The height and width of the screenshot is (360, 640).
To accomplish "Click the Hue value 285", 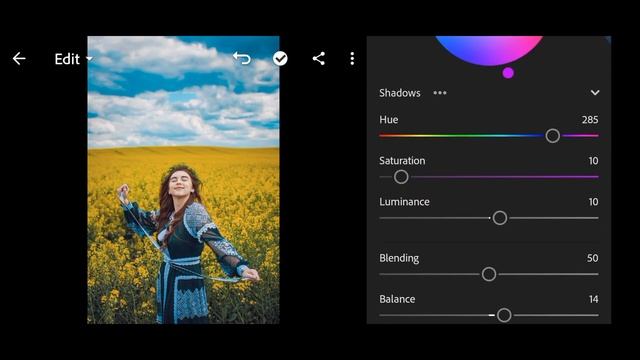I will [x=590, y=120].
